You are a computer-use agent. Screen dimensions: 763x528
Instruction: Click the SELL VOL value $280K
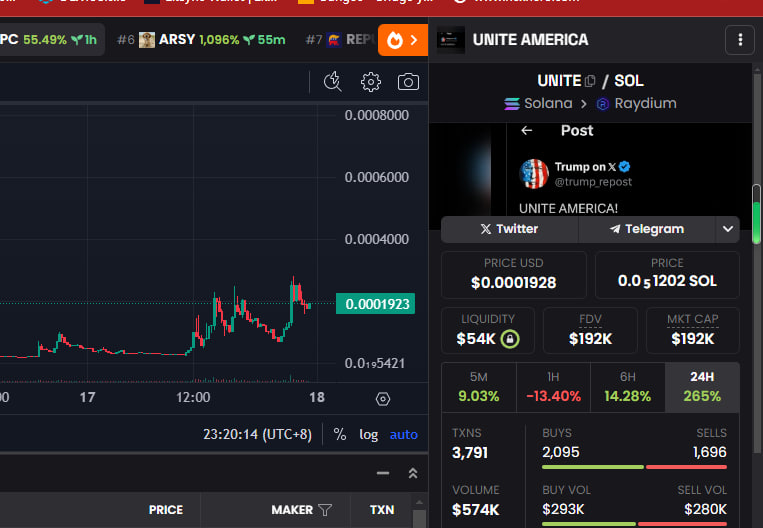[x=705, y=509]
